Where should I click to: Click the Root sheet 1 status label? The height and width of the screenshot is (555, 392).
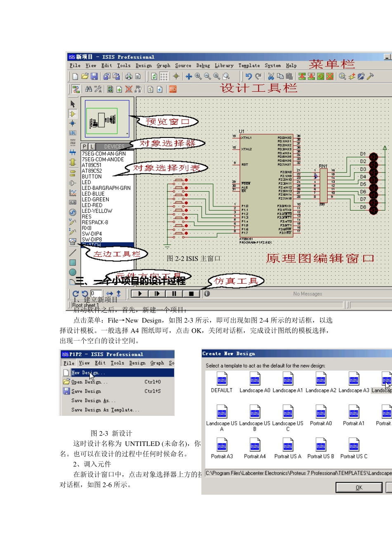(85, 305)
